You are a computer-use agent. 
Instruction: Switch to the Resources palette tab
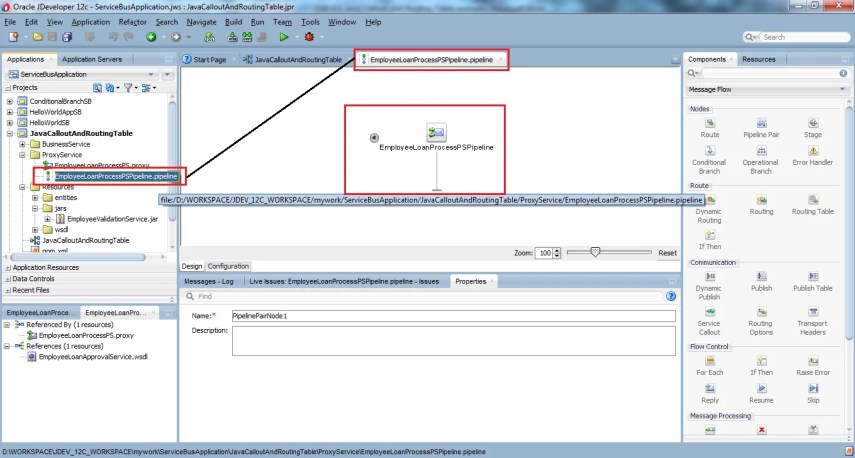tap(758, 59)
